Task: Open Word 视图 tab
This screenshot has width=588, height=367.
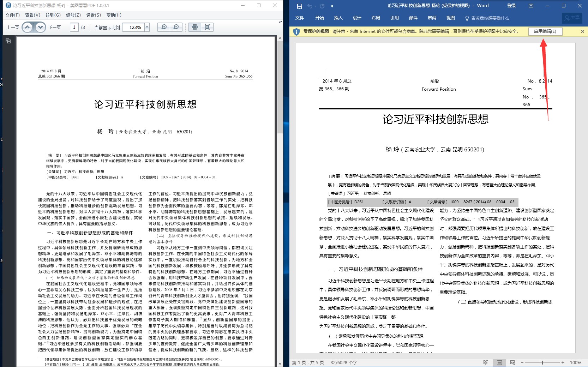Action: [x=451, y=18]
